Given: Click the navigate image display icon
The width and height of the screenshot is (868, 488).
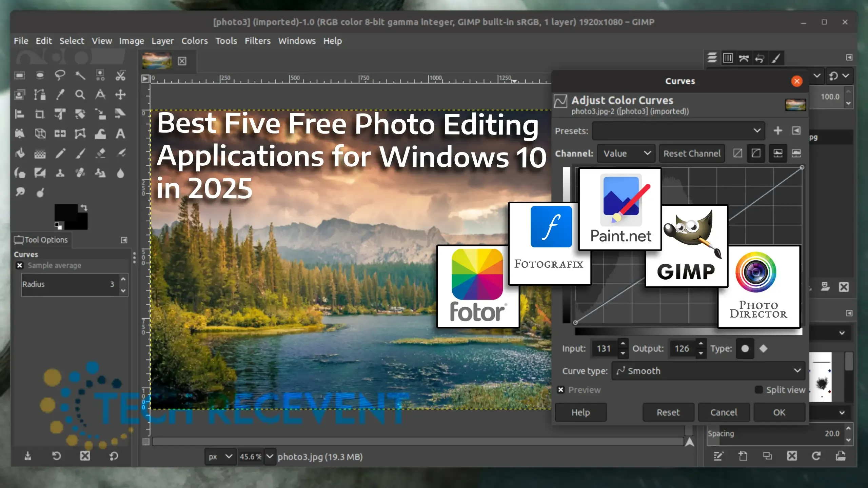Looking at the screenshot, I should (x=689, y=442).
